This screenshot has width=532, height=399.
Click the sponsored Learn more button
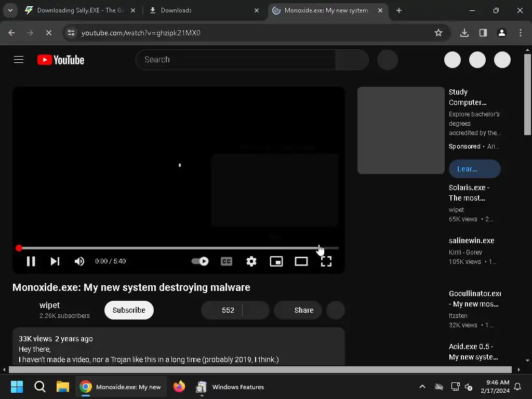(474, 169)
